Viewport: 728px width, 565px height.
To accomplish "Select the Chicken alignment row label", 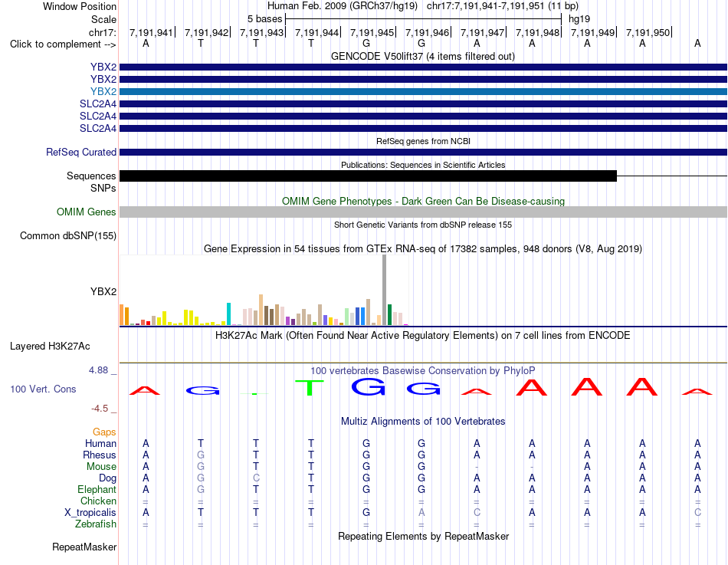I will [x=98, y=501].
